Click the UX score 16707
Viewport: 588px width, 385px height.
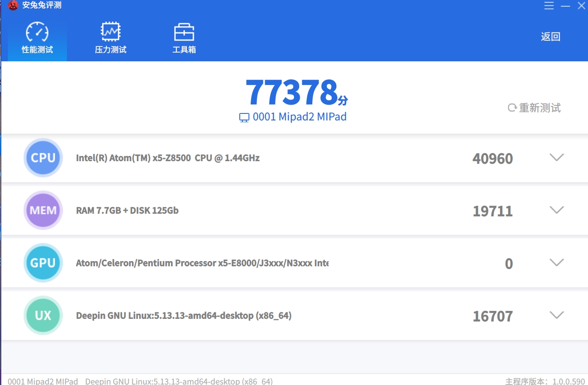(493, 316)
